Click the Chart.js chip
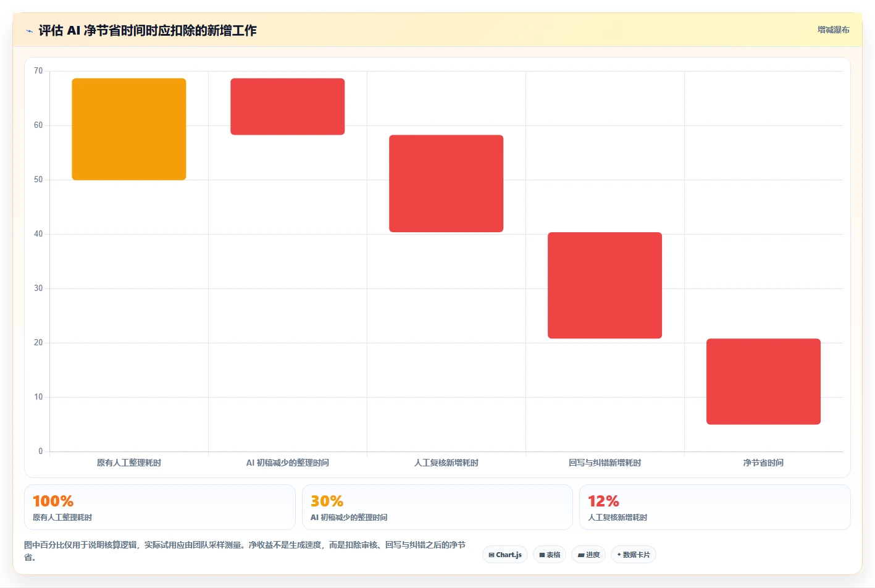 (504, 555)
